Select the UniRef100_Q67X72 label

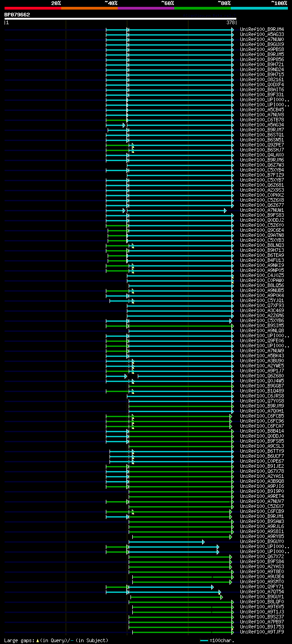click(262, 556)
